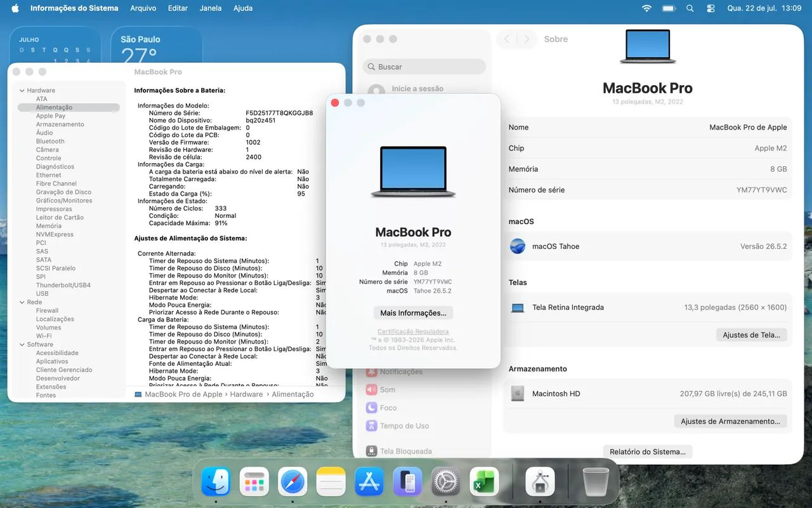
Task: Click the Foco moon icon in Settings sidebar
Action: tap(372, 408)
